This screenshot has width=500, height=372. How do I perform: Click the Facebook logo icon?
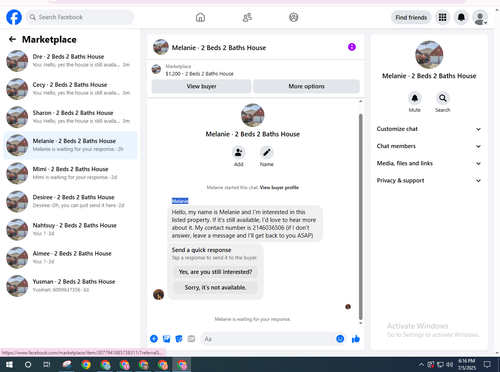[14, 17]
